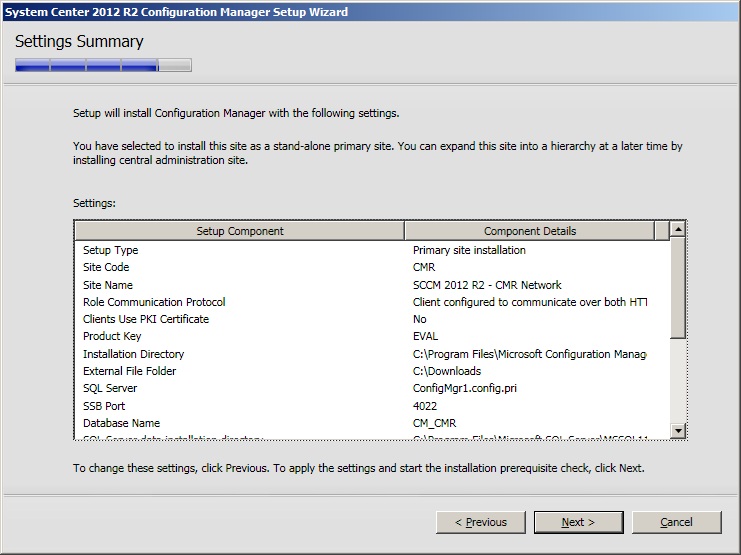
Task: Click the Next button
Action: coord(578,522)
